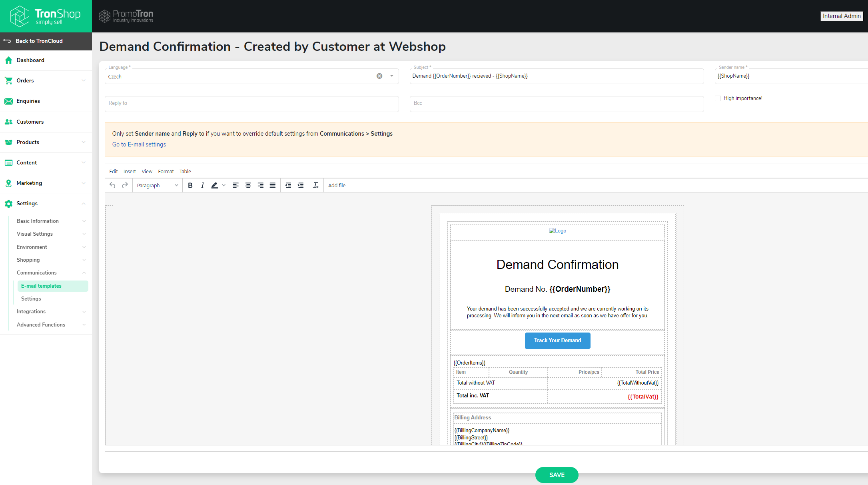Viewport: 868px width, 485px height.
Task: Decrease the paragraph indent
Action: (288, 185)
